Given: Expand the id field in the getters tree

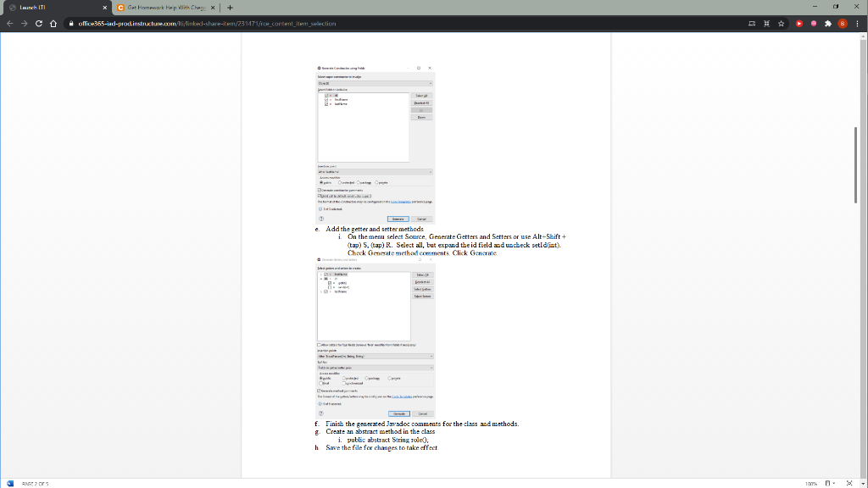Looking at the screenshot, I should pyautogui.click(x=320, y=280).
